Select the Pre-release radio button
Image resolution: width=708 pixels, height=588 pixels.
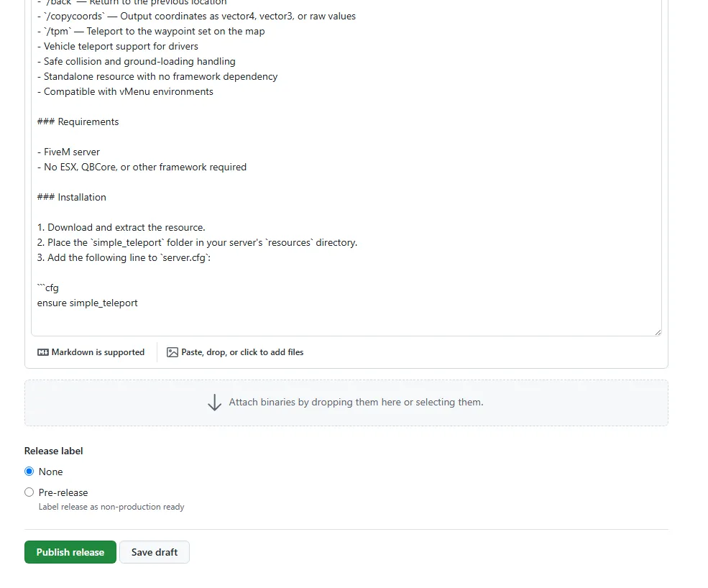click(x=29, y=492)
